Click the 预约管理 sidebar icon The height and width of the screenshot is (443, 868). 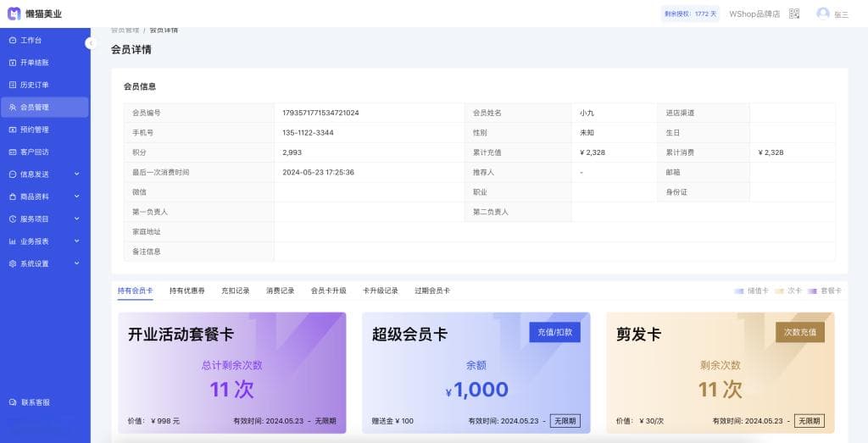click(13, 130)
